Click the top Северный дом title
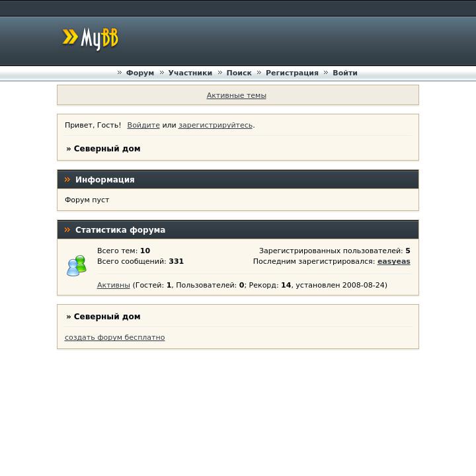 click(x=107, y=149)
